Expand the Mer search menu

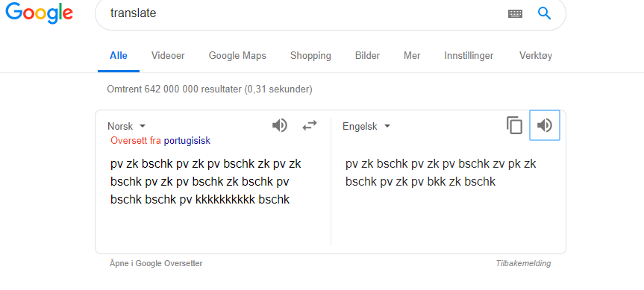(x=412, y=55)
